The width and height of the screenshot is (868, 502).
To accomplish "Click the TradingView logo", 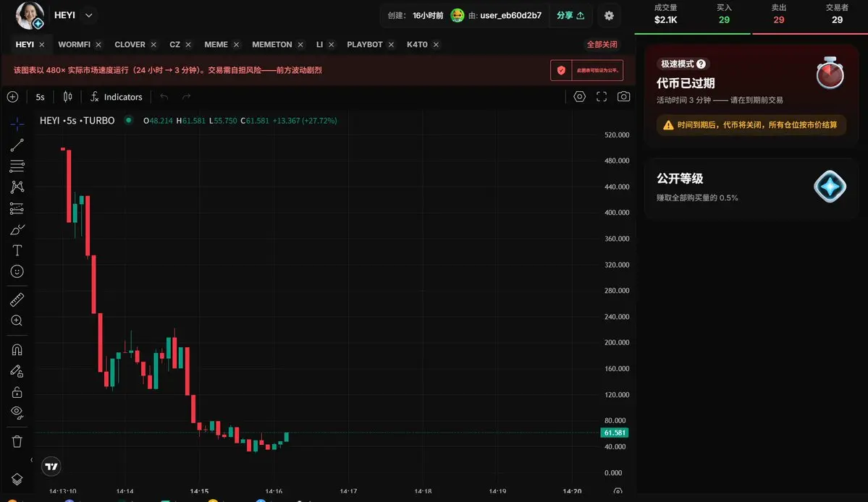I will pyautogui.click(x=51, y=467).
